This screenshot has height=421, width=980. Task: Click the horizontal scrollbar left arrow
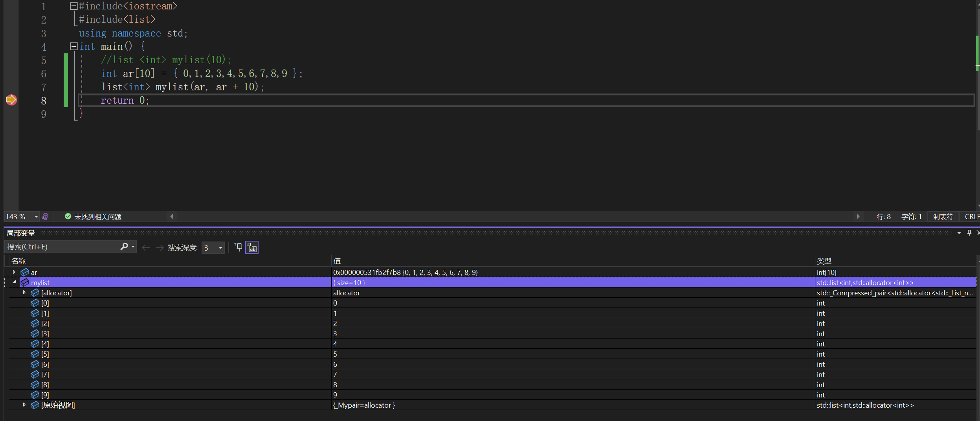pyautogui.click(x=172, y=216)
